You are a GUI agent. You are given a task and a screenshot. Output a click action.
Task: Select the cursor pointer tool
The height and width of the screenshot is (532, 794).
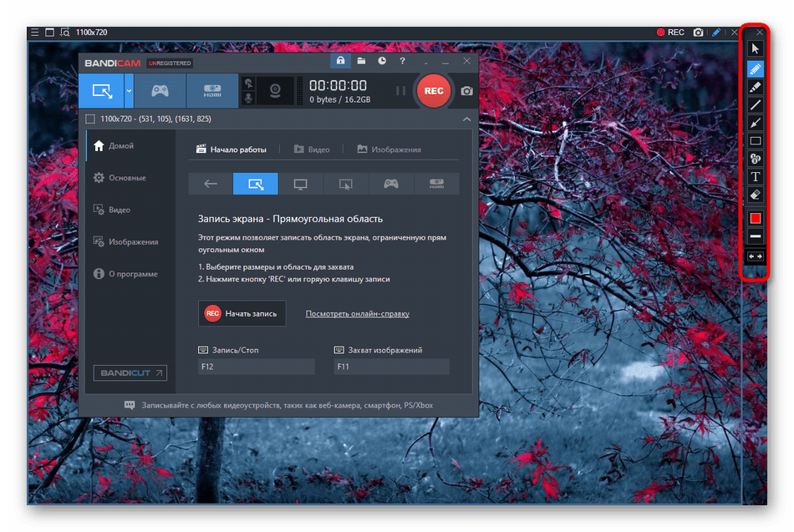[755, 49]
